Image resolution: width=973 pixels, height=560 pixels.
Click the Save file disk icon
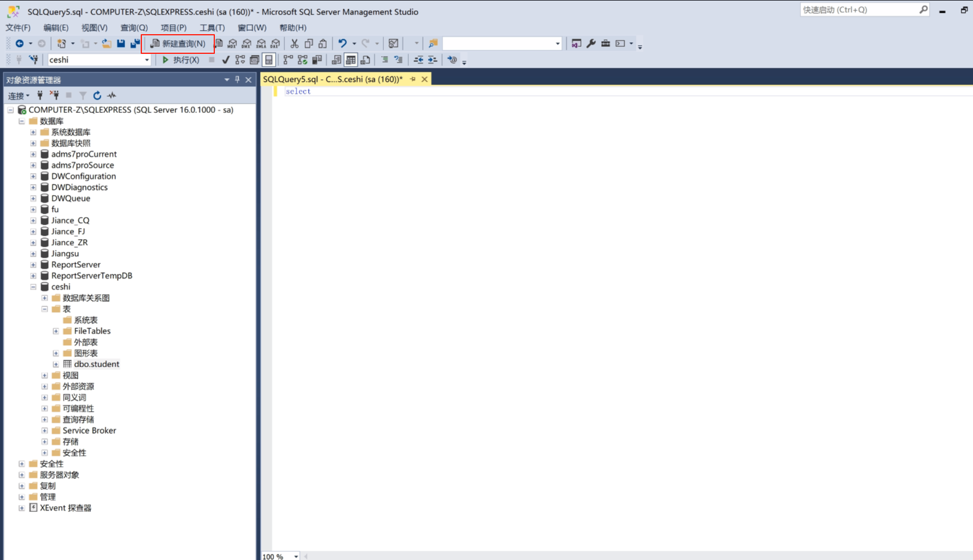pos(121,43)
